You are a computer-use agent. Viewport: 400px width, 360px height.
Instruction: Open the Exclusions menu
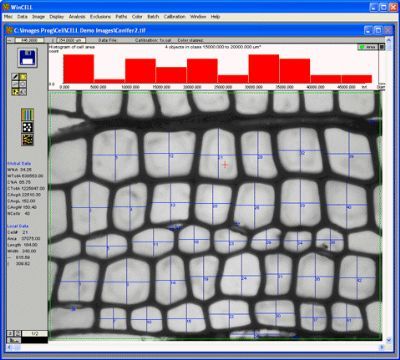100,17
